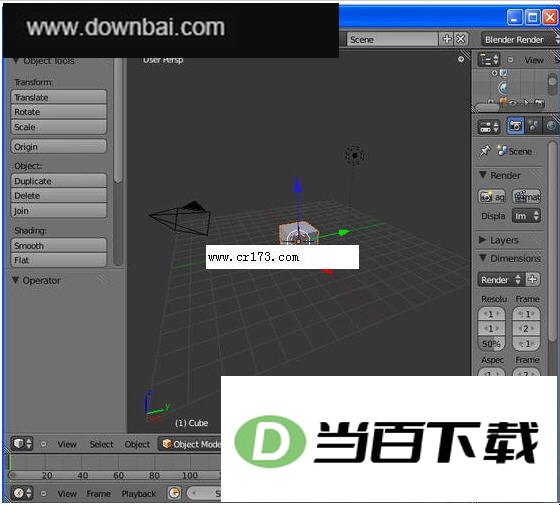560x505 pixels.
Task: Open the Object Mode dropdown
Action: 190,444
